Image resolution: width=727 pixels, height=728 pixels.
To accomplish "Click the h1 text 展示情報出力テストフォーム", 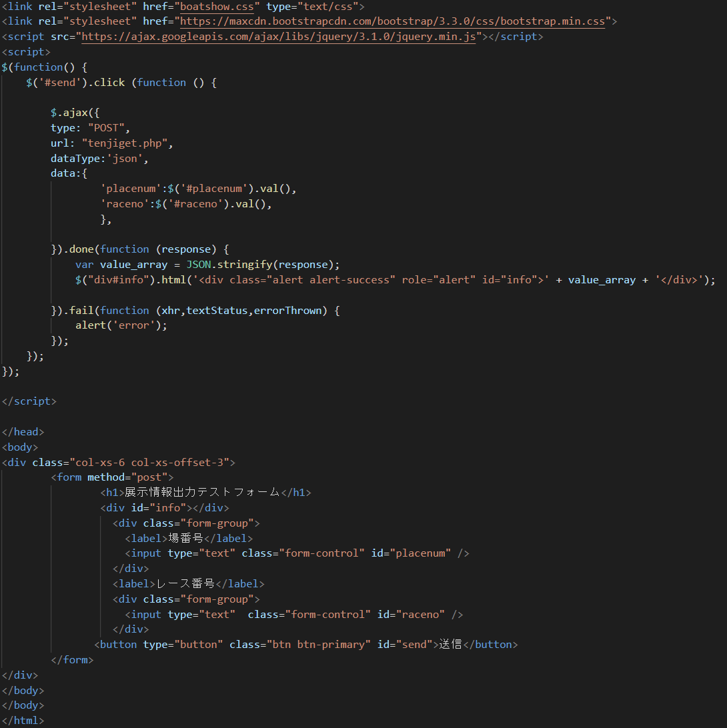I will click(x=203, y=492).
